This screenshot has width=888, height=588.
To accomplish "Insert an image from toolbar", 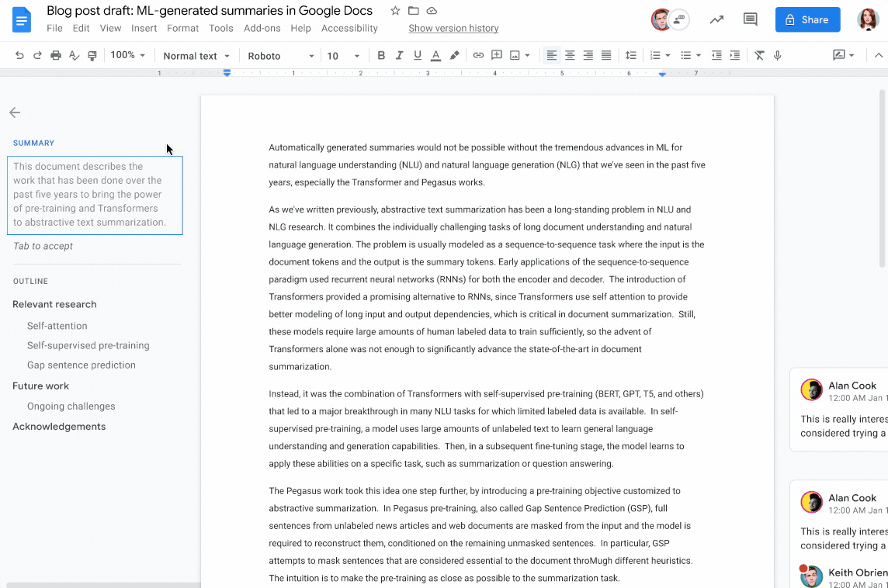I will point(515,55).
